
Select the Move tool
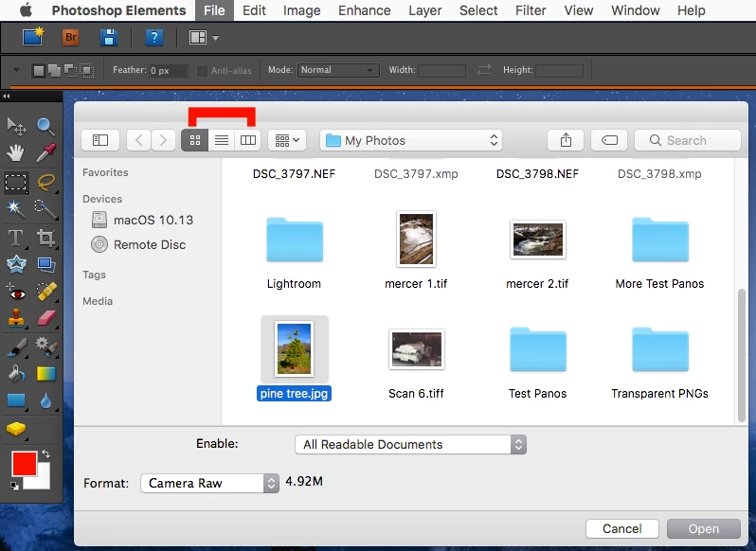coord(16,126)
